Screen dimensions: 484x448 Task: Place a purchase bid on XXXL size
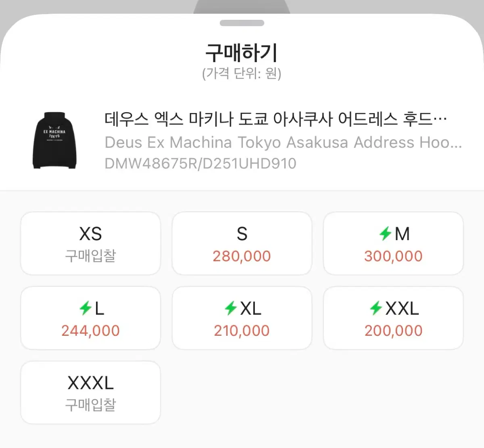(x=90, y=393)
